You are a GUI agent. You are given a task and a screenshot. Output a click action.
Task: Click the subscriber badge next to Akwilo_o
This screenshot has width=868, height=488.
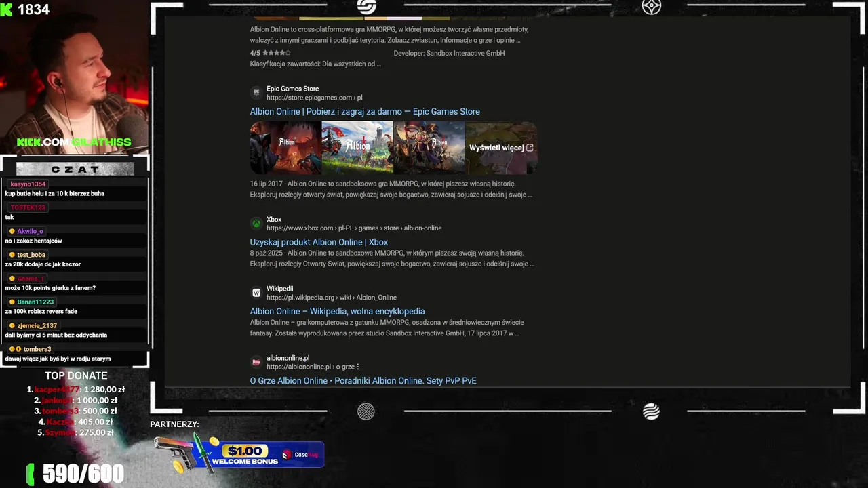(12, 231)
